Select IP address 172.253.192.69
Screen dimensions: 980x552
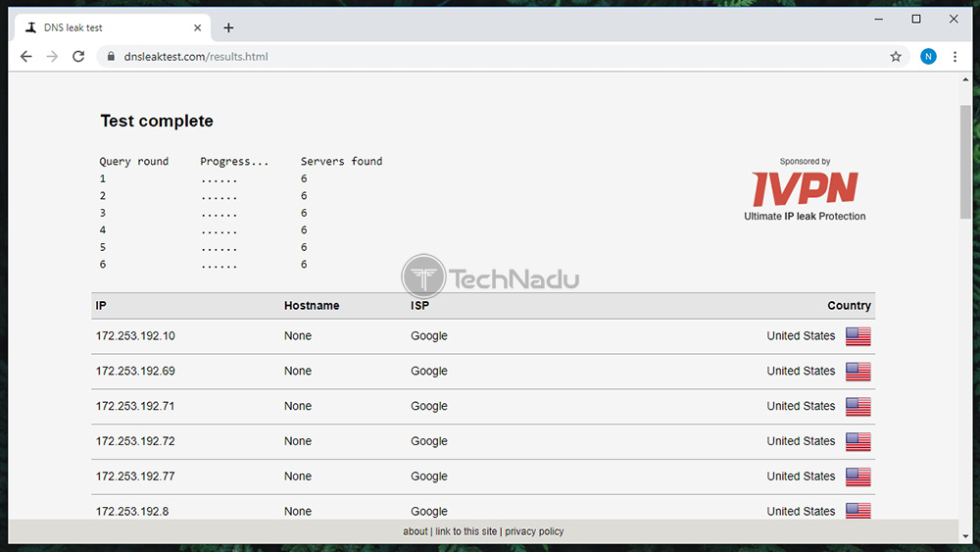(x=135, y=371)
